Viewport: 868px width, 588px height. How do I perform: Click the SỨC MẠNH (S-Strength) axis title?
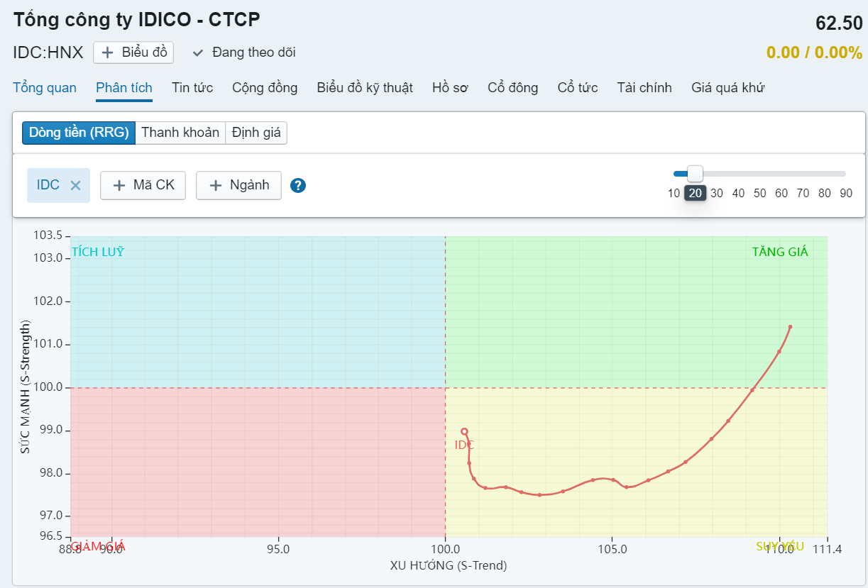(x=26, y=387)
